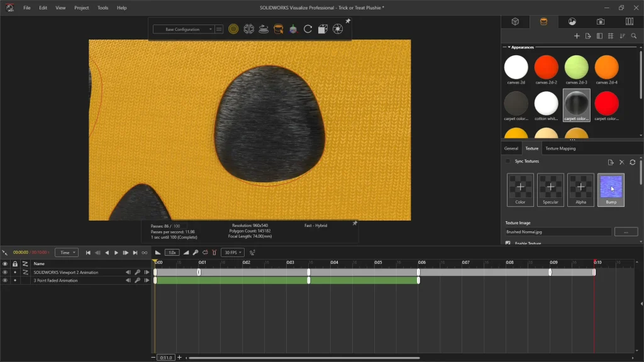Switch to the Texture Mapping tab

[x=560, y=148]
